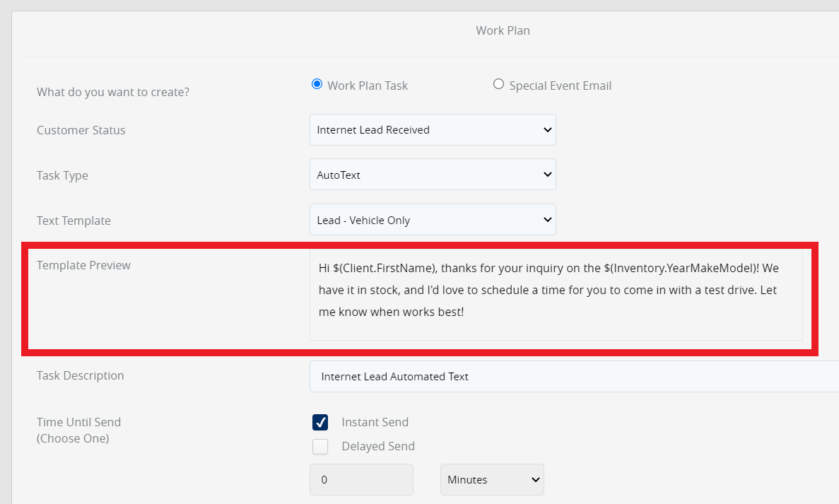Click the Work Plan heading text
This screenshot has height=504, width=839.
pyautogui.click(x=503, y=30)
